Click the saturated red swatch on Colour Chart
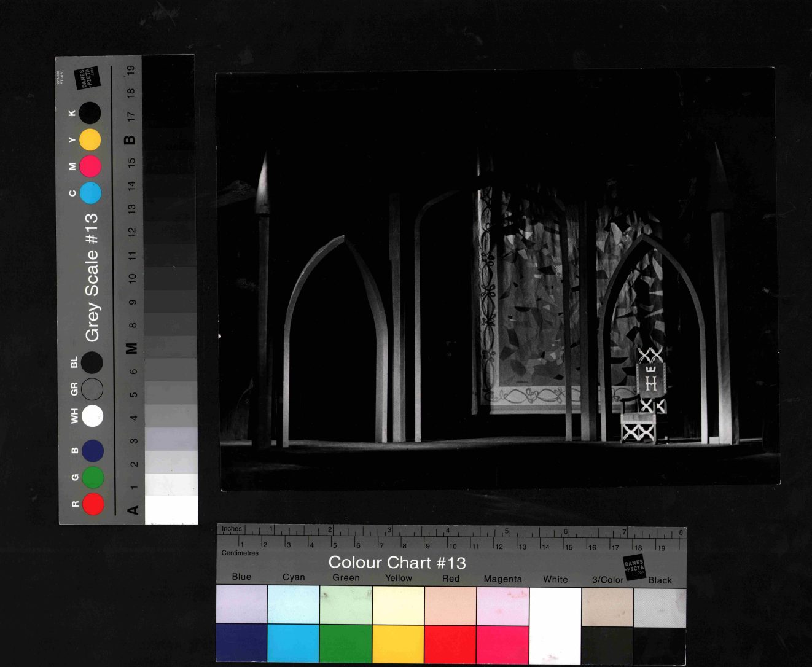 pyautogui.click(x=450, y=644)
